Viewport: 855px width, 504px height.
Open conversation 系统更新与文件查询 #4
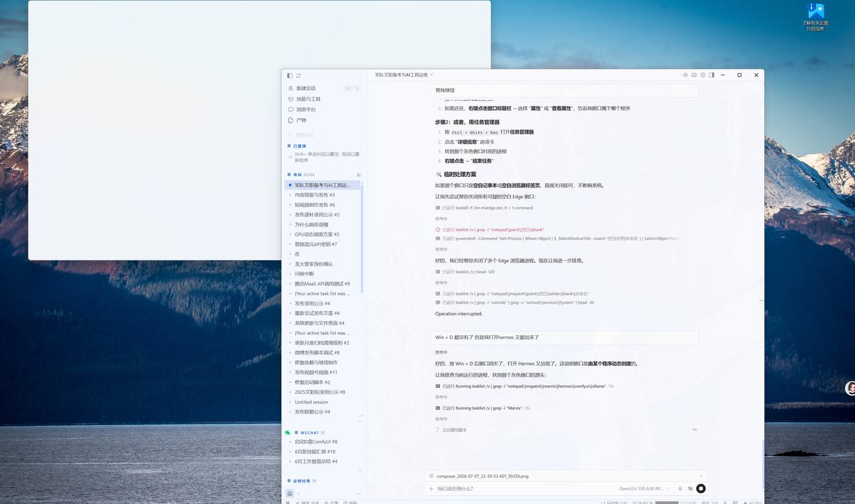[x=323, y=323]
